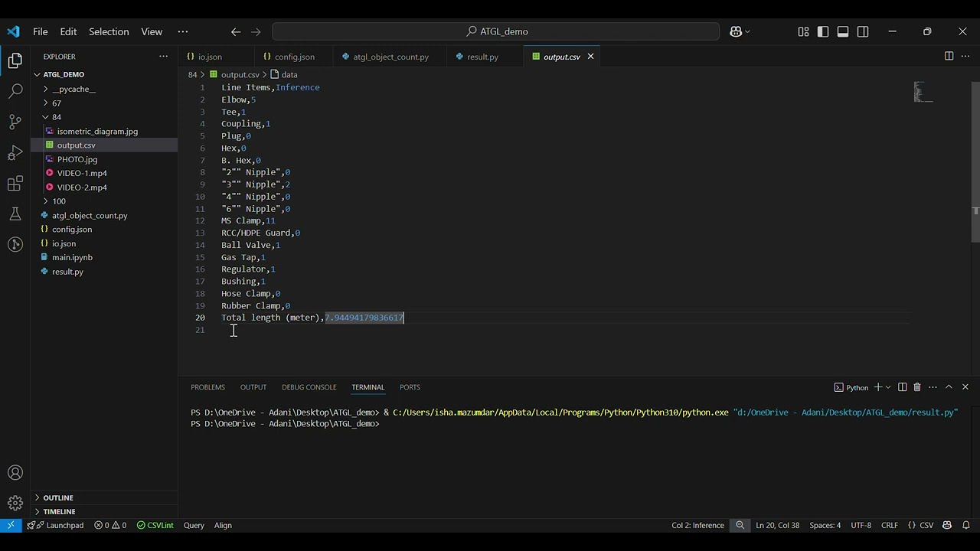Click the Copilot status icon in status bar
This screenshot has height=551, width=980.
click(947, 525)
